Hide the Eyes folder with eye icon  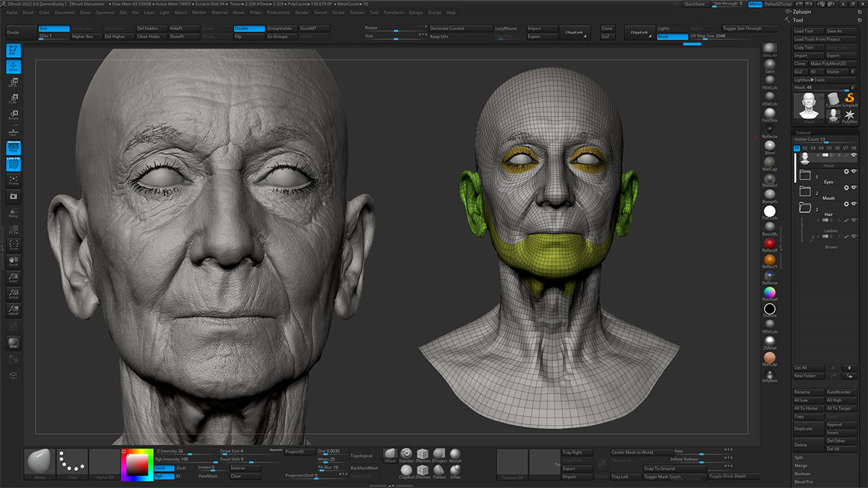[854, 171]
